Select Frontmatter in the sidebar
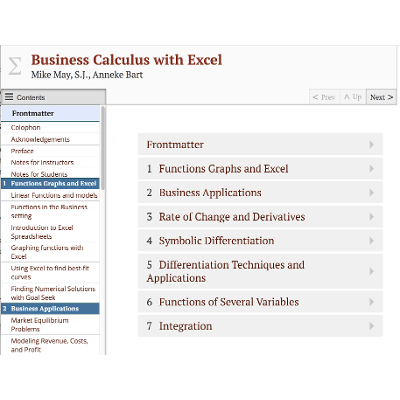 (x=50, y=113)
